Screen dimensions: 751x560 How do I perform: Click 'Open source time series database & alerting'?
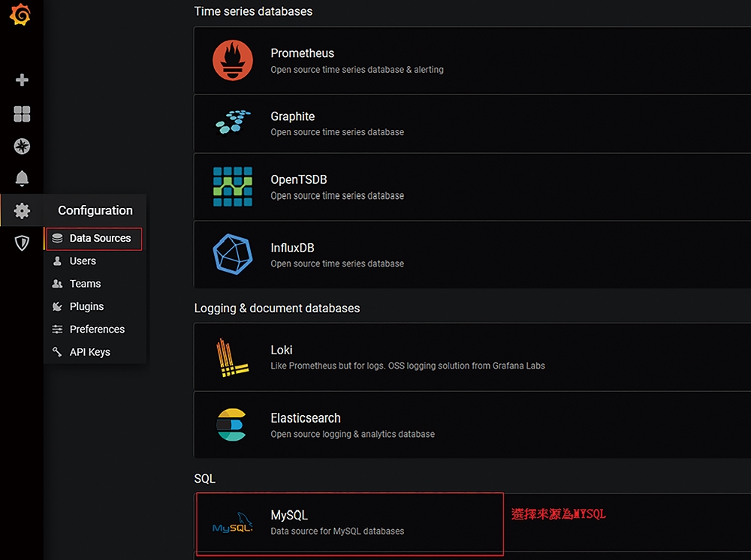(357, 69)
